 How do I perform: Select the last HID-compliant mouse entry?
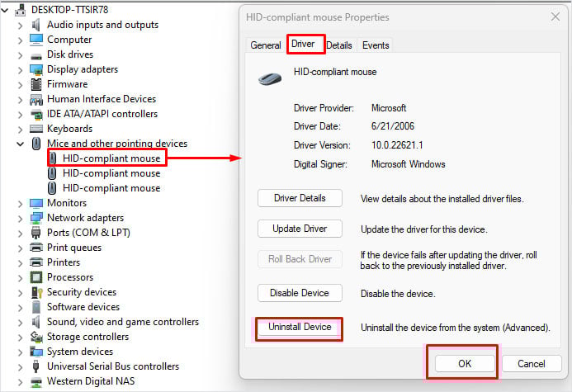click(111, 188)
